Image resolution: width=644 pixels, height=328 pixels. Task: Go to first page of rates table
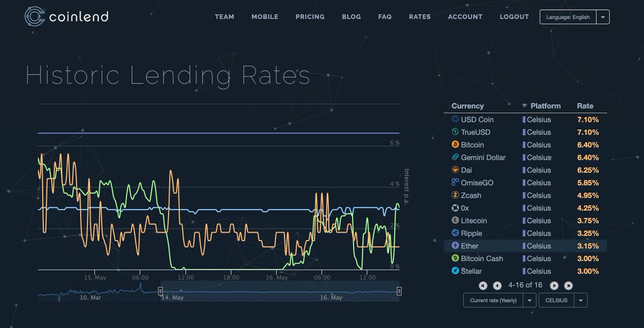[484, 286]
